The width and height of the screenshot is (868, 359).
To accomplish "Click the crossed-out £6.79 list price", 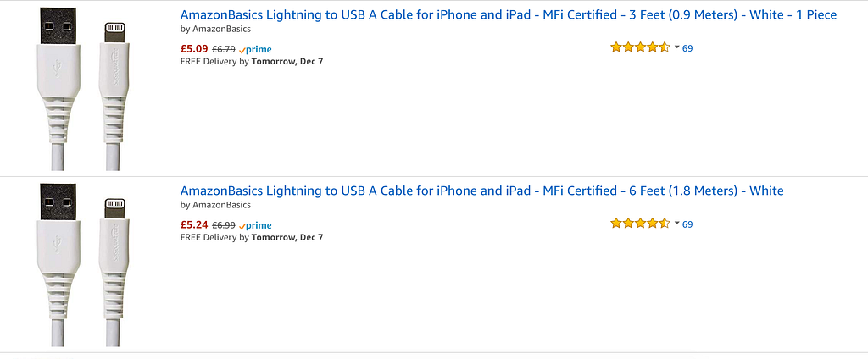I will point(223,49).
